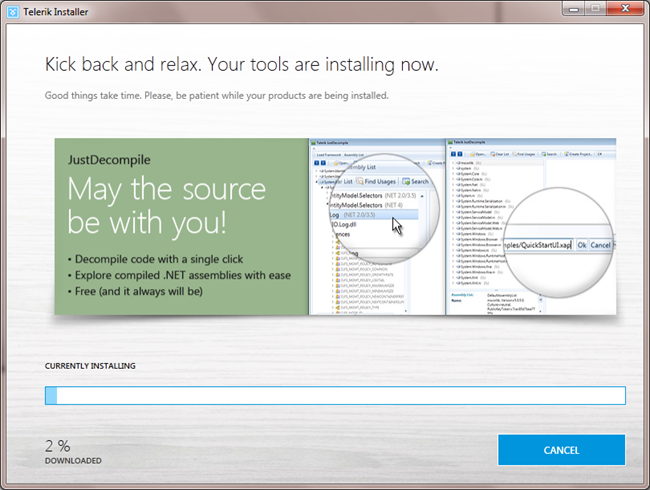Click the CANCEL button
This screenshot has width=650, height=490.
pyautogui.click(x=561, y=450)
